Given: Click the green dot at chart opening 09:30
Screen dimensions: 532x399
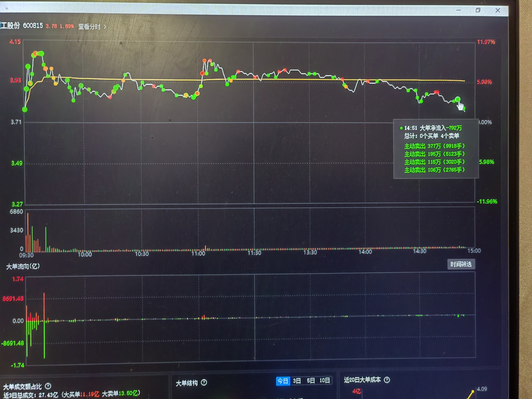Looking at the screenshot, I should click(25, 109).
